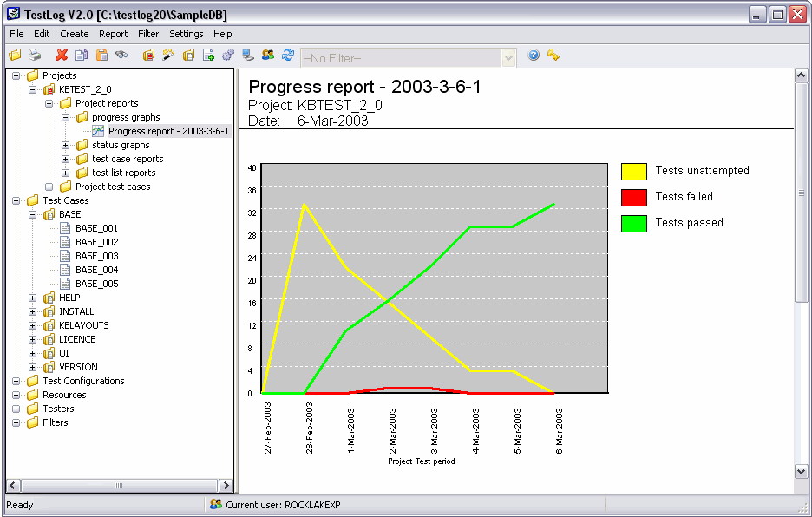Click the TestLog application icon in title bar
812x517 pixels.
click(14, 14)
